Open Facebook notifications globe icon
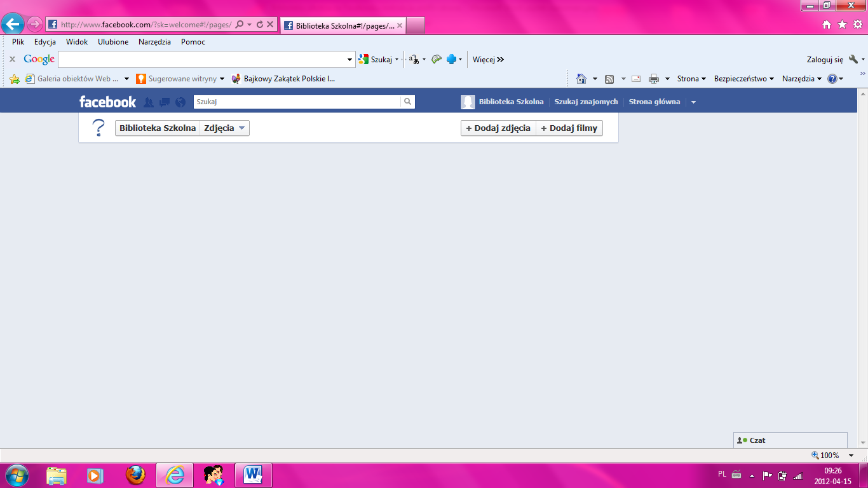 pos(180,102)
